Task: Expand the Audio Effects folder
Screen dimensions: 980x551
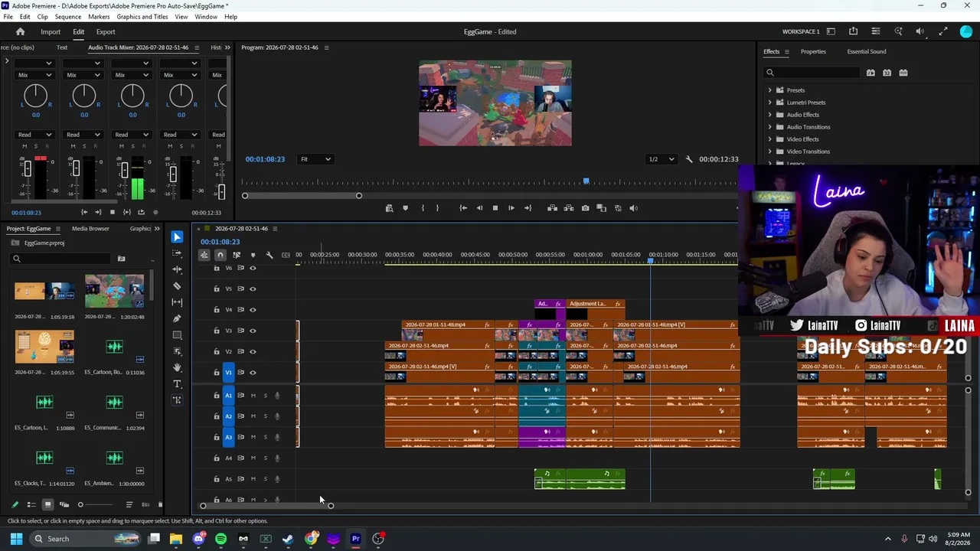Action: [x=770, y=115]
